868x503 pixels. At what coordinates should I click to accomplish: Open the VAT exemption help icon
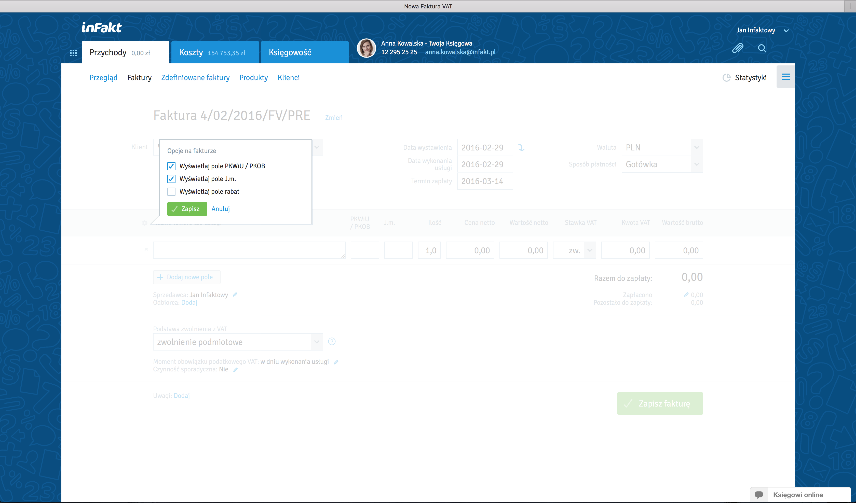pos(332,342)
